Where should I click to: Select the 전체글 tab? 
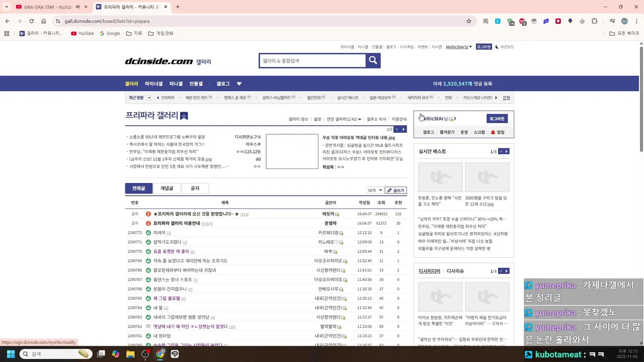138,188
